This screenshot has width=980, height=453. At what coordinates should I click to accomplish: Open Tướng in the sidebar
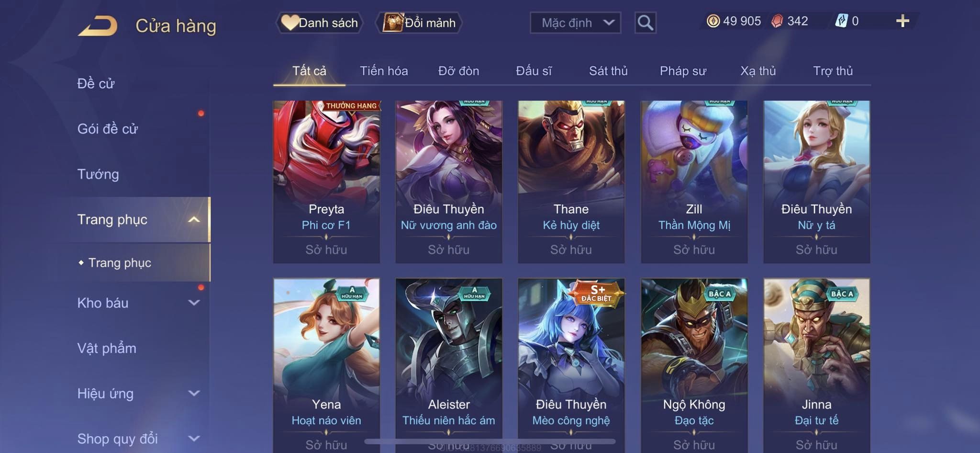[98, 174]
